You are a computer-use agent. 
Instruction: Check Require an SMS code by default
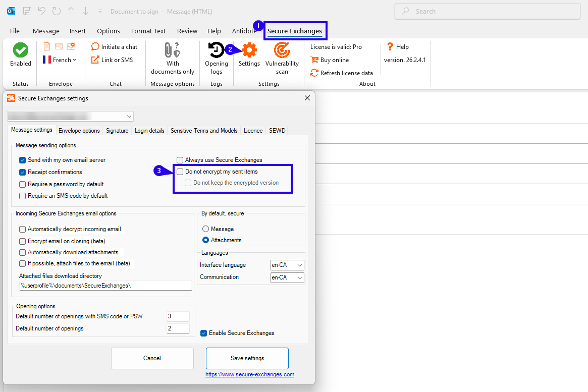[x=23, y=196]
